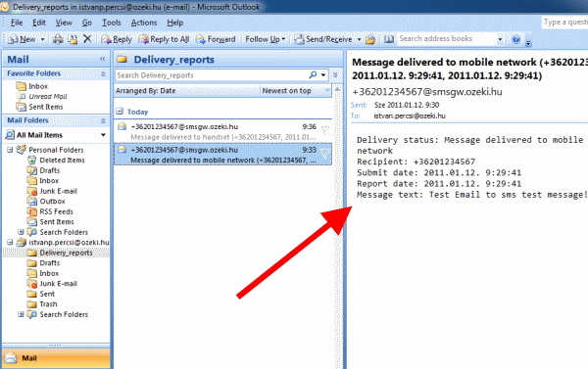This screenshot has width=588, height=369.
Task: Click the message list scroll up arrow
Action: click(x=337, y=89)
